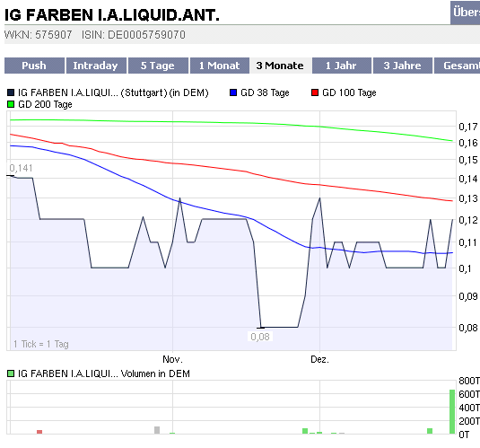480x448 pixels.
Task: Click the red GD 100 Tage swatch
Action: point(315,92)
